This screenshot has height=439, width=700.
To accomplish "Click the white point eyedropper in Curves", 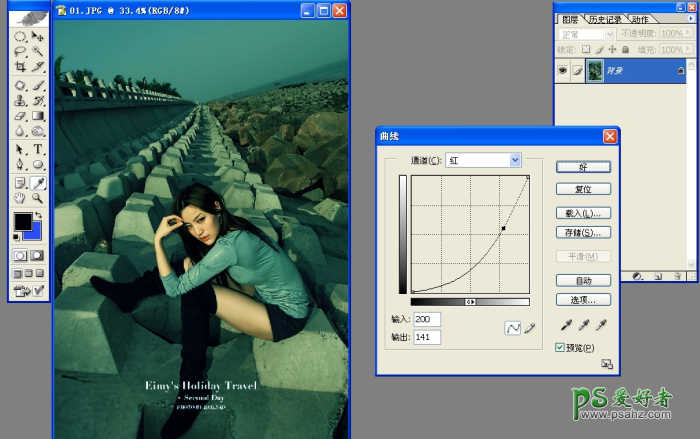I will (601, 326).
